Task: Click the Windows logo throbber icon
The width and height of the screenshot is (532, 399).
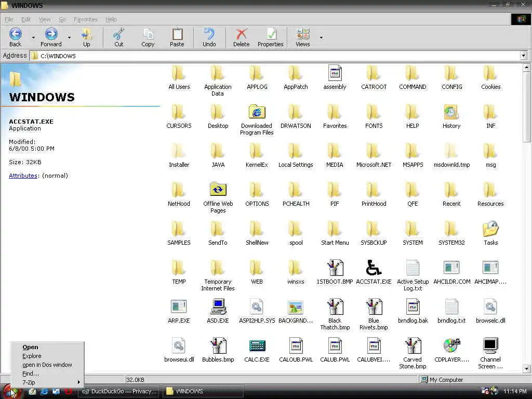Action: [x=521, y=19]
